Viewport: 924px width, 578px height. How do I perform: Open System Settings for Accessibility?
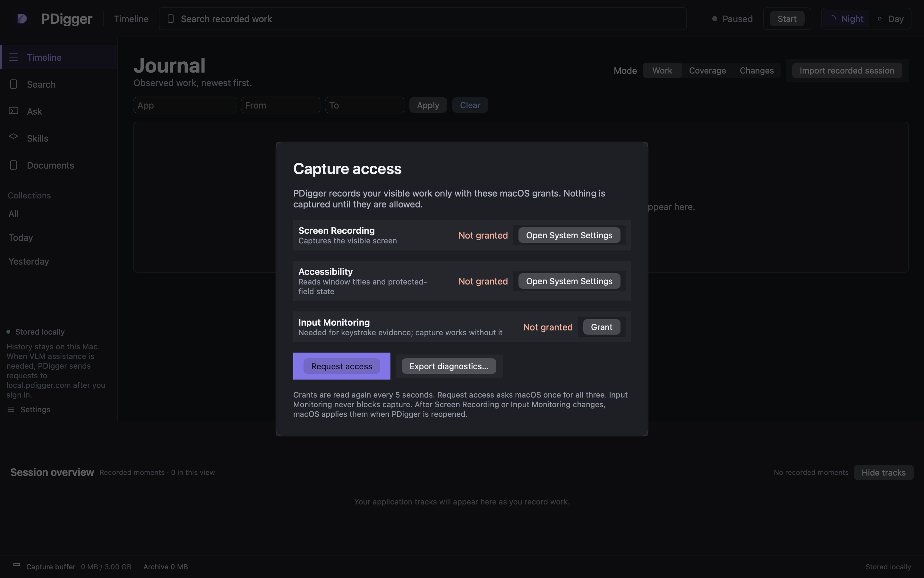[x=569, y=281]
